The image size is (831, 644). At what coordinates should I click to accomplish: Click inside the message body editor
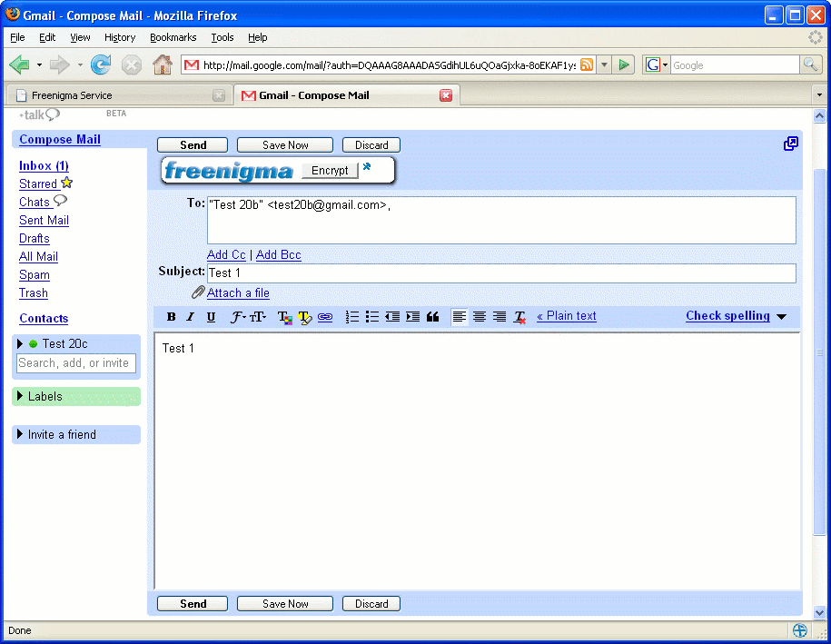coord(478,461)
